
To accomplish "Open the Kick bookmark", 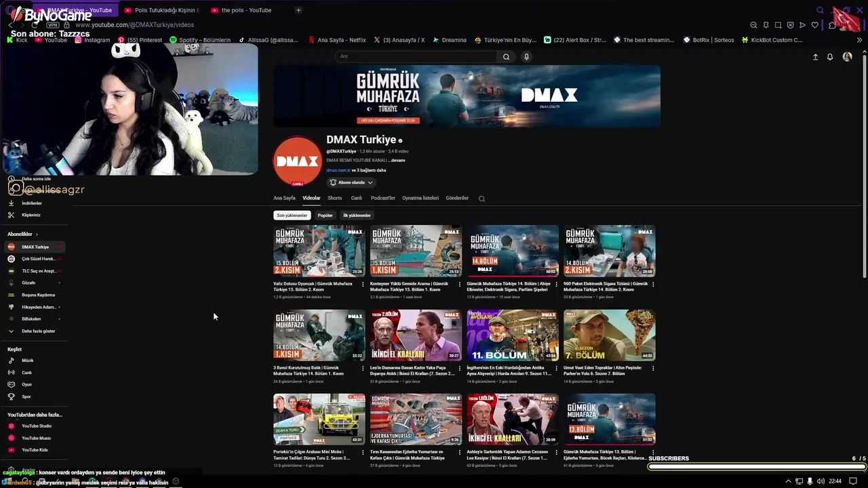I will [17, 40].
